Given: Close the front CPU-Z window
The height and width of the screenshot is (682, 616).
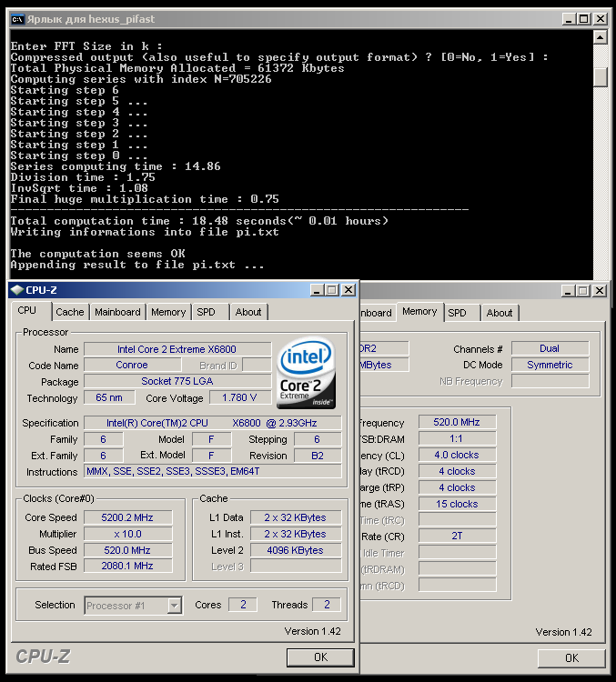Looking at the screenshot, I should tap(348, 290).
